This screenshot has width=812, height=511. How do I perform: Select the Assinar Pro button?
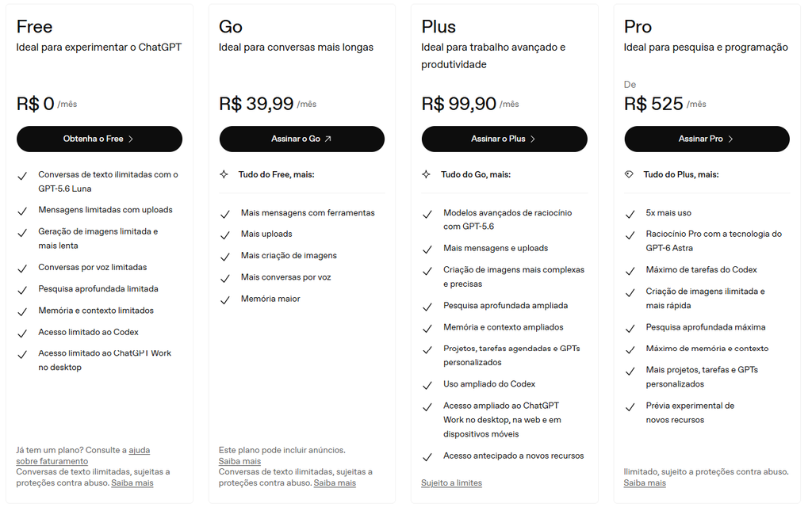[707, 139]
